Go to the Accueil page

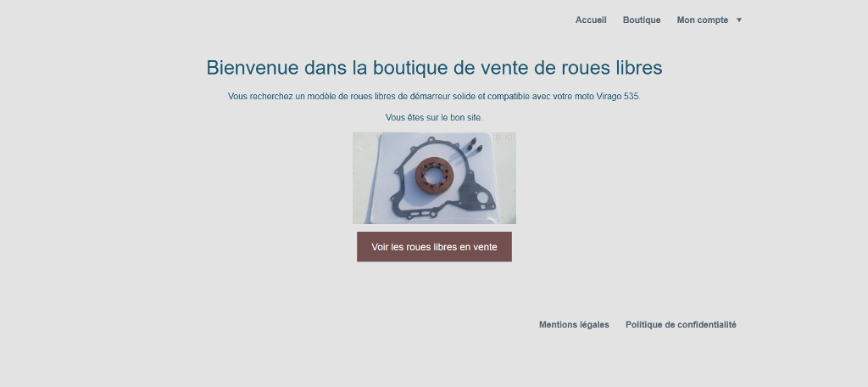(591, 20)
